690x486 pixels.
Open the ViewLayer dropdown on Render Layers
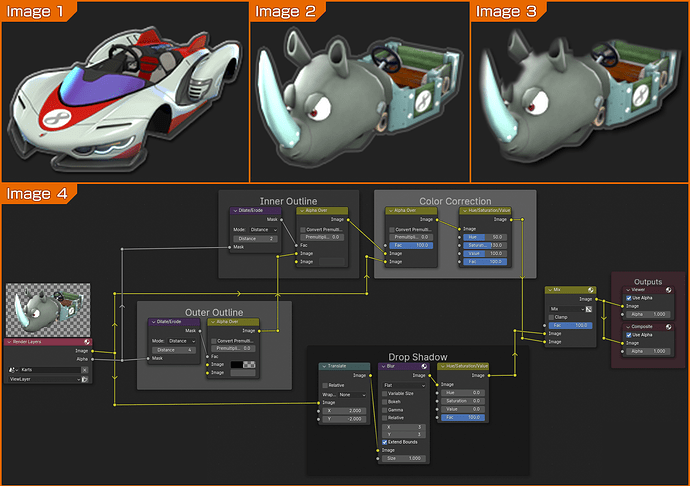pyautogui.click(x=44, y=379)
